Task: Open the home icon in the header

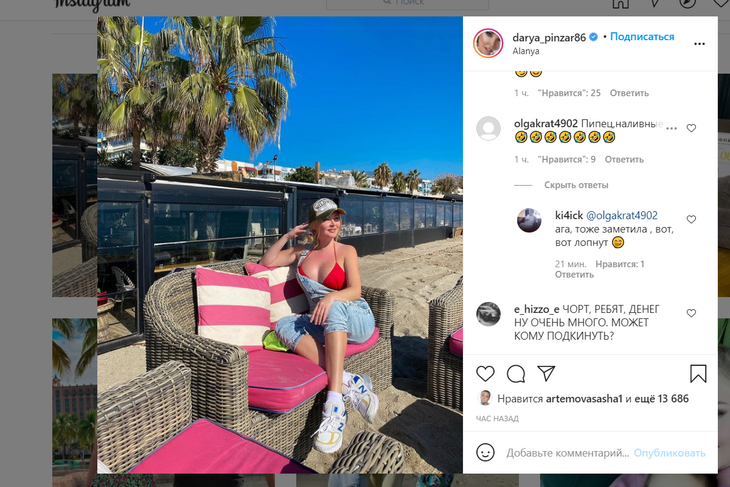Action: coord(620,4)
